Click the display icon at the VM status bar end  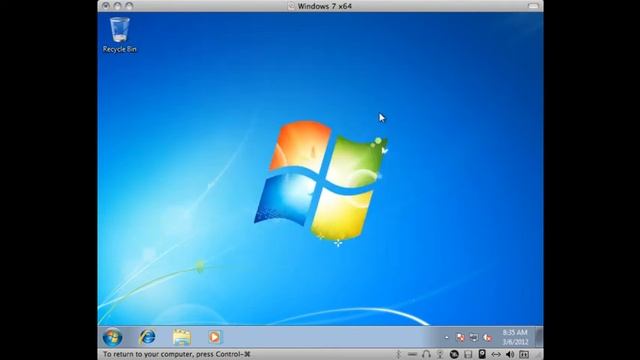[524, 354]
